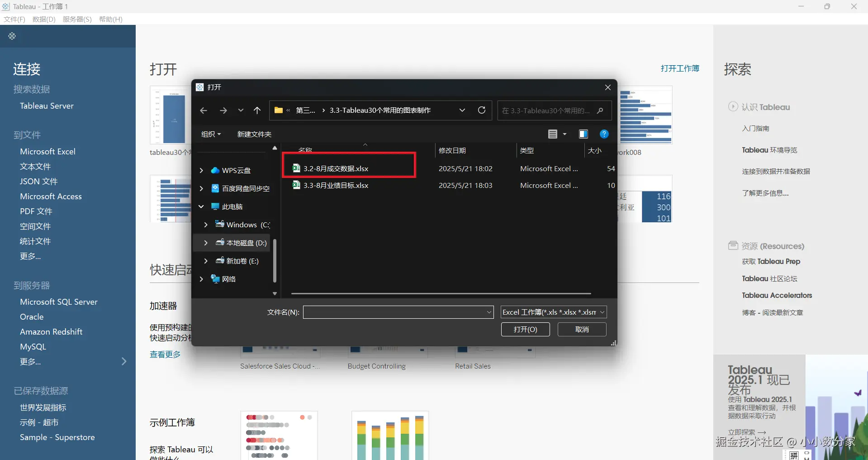The height and width of the screenshot is (460, 868).
Task: Refresh the folder contents
Action: point(482,110)
